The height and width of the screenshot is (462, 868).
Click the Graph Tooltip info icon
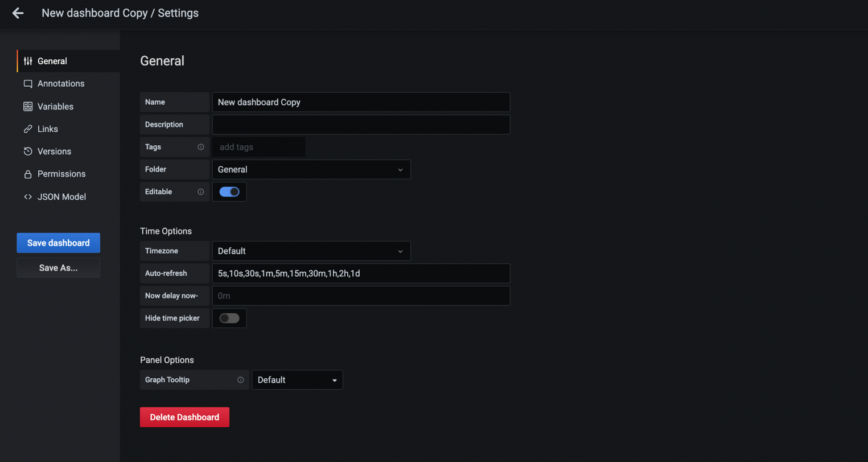241,380
